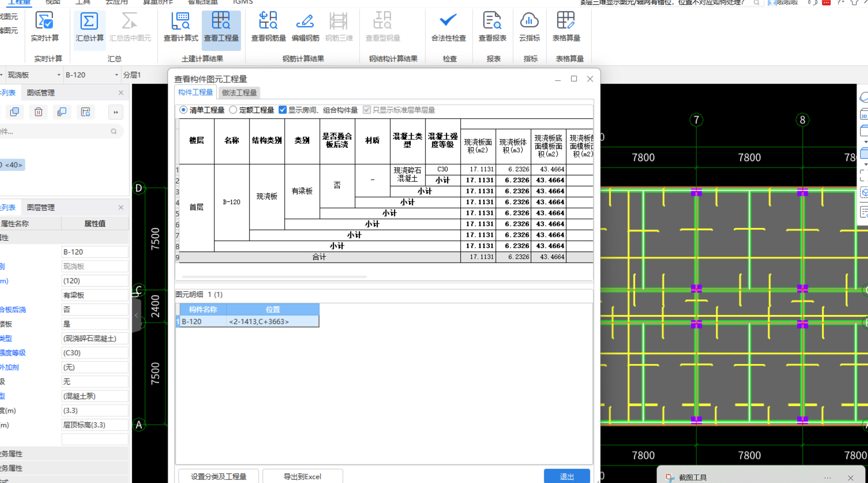Screen dimensions: 868x483
Task: Open 云指标 cloud indicators
Action: [529, 27]
